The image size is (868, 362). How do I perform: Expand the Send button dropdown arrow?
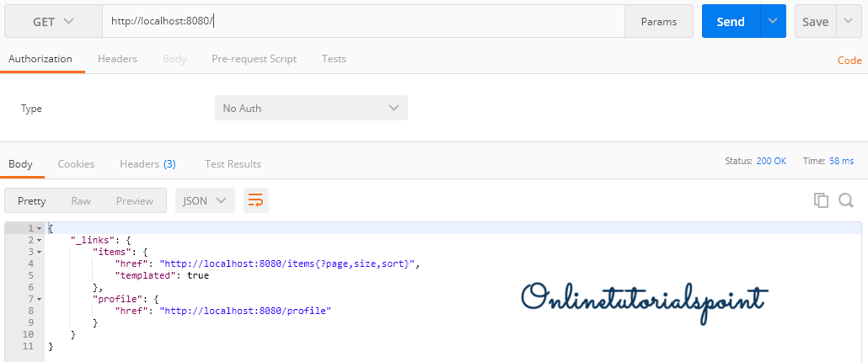pyautogui.click(x=773, y=22)
